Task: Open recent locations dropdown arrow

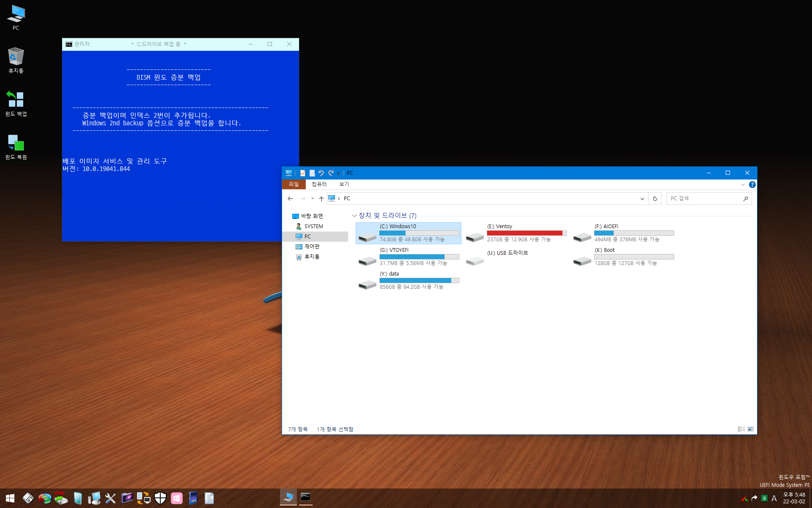Action: click(x=313, y=199)
